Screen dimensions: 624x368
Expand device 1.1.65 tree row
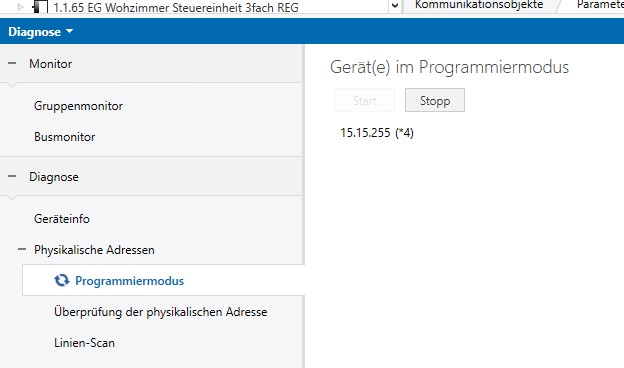point(21,7)
